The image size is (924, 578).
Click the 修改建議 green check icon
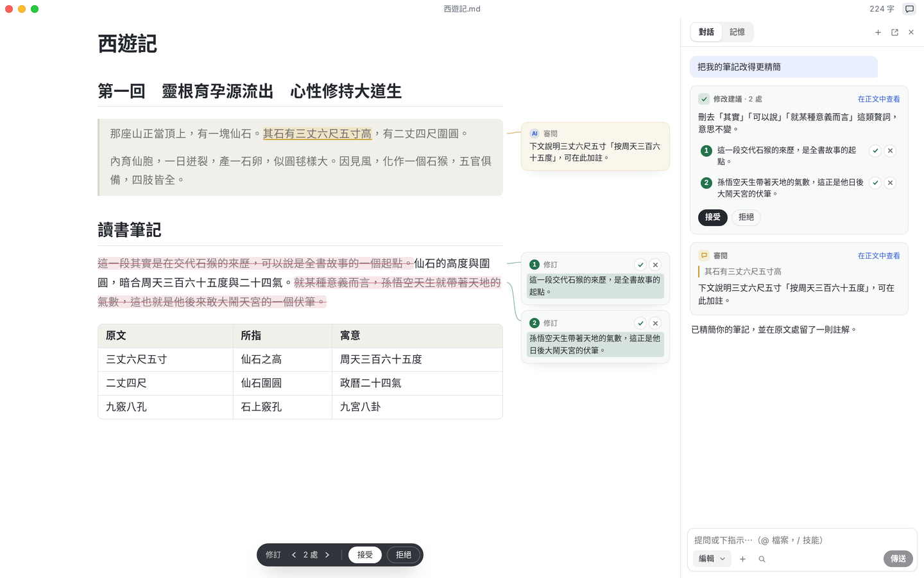coord(704,99)
